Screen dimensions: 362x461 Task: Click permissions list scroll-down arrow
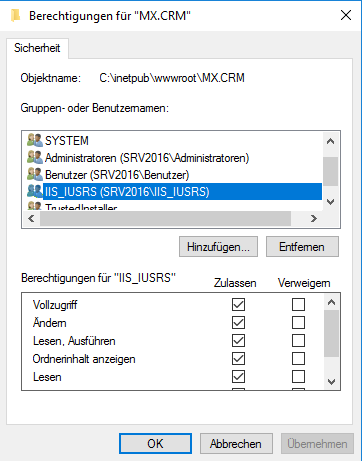coord(331,382)
